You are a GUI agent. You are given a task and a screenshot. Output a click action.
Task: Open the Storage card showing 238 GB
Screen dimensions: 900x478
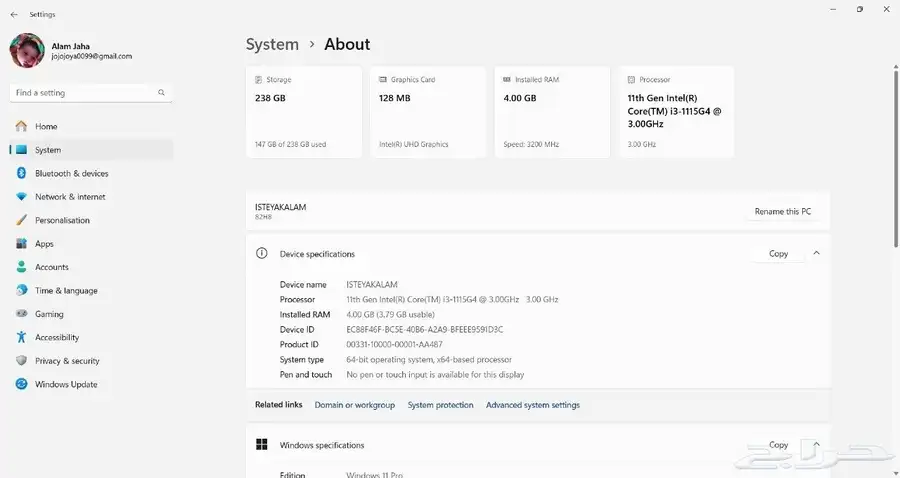pyautogui.click(x=304, y=112)
